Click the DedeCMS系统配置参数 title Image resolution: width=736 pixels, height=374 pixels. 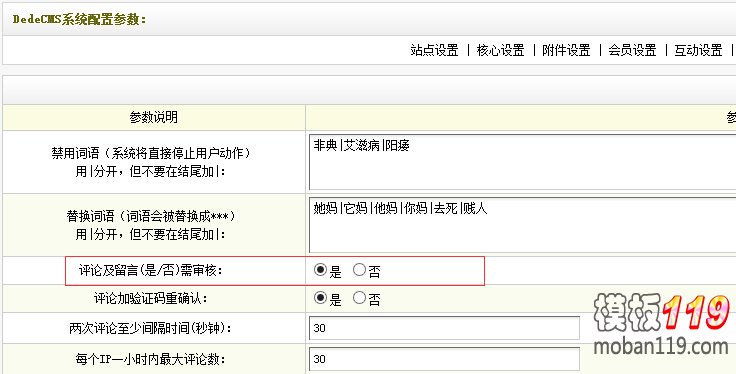click(79, 19)
